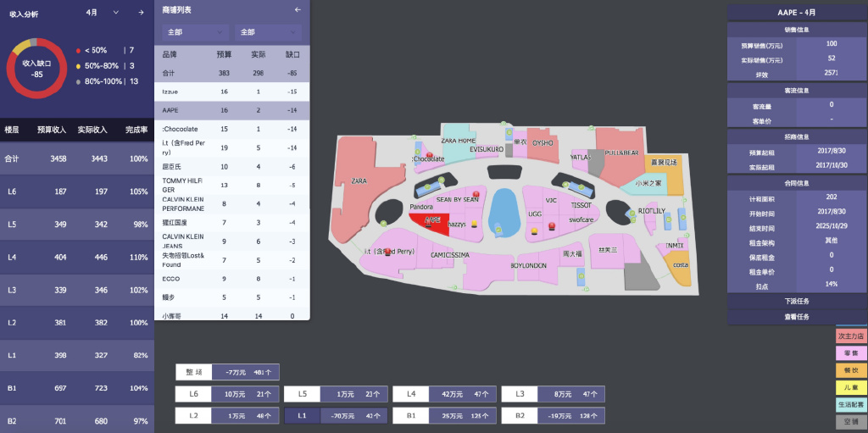
Task: Switch to L3 floor tab at bottom
Action: (x=553, y=394)
